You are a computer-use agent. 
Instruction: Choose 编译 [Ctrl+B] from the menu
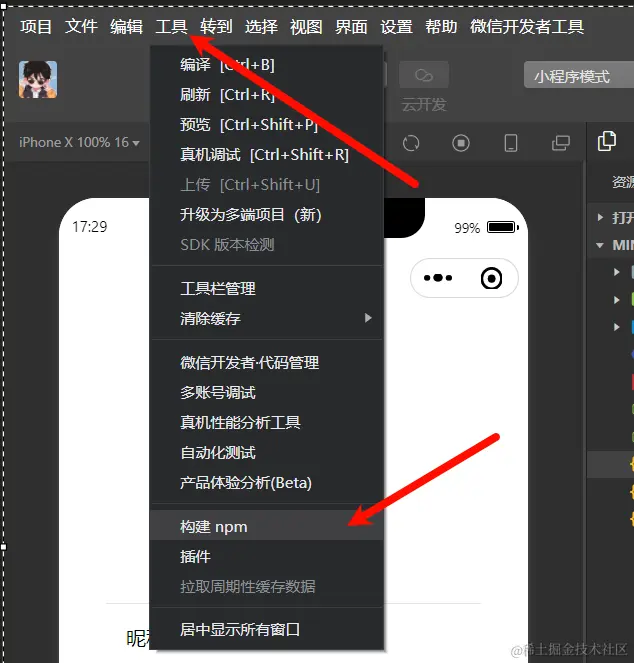click(x=266, y=65)
